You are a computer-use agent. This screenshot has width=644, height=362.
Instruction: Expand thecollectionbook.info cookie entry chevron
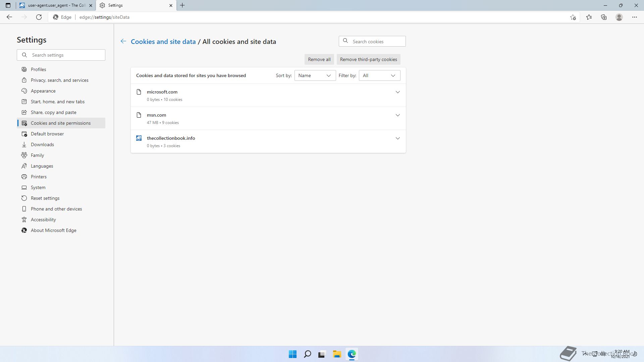pos(397,138)
